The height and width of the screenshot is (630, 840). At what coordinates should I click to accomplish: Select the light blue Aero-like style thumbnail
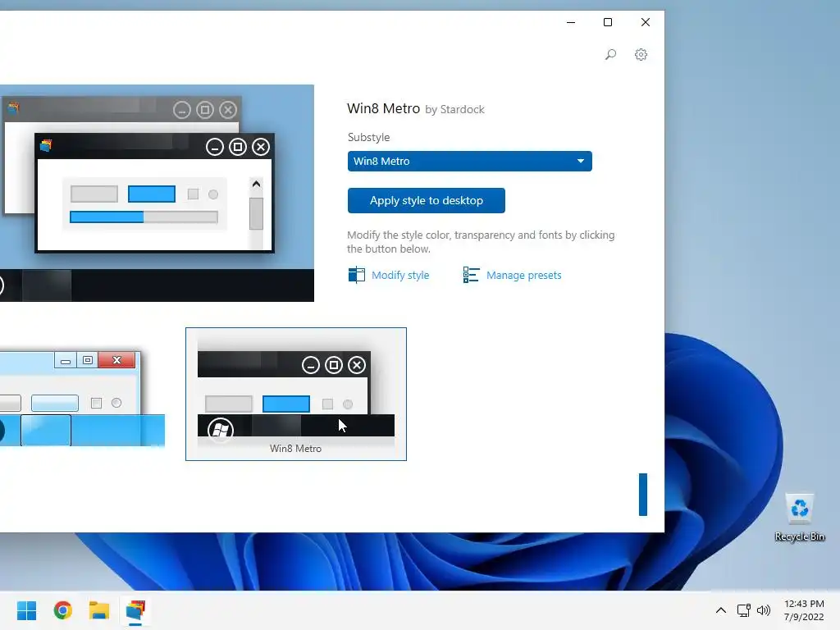coord(82,398)
